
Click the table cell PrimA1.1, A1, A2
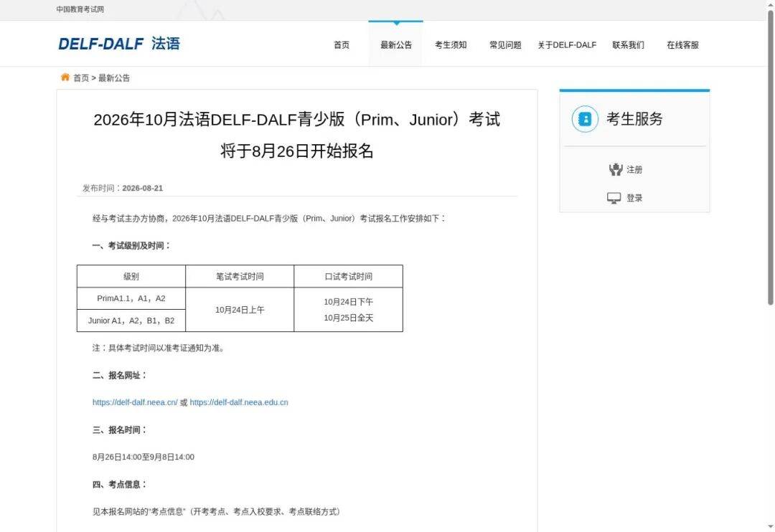(131, 298)
